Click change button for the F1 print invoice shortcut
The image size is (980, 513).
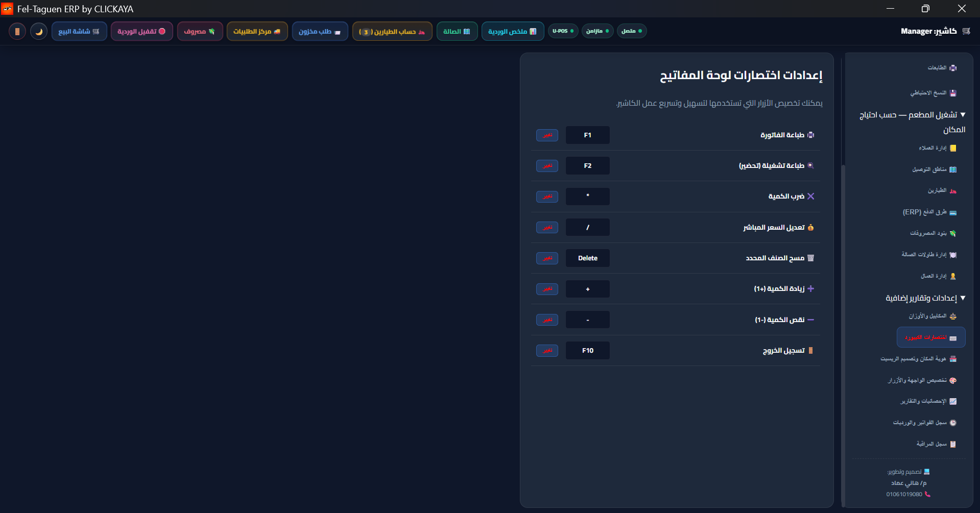(547, 135)
